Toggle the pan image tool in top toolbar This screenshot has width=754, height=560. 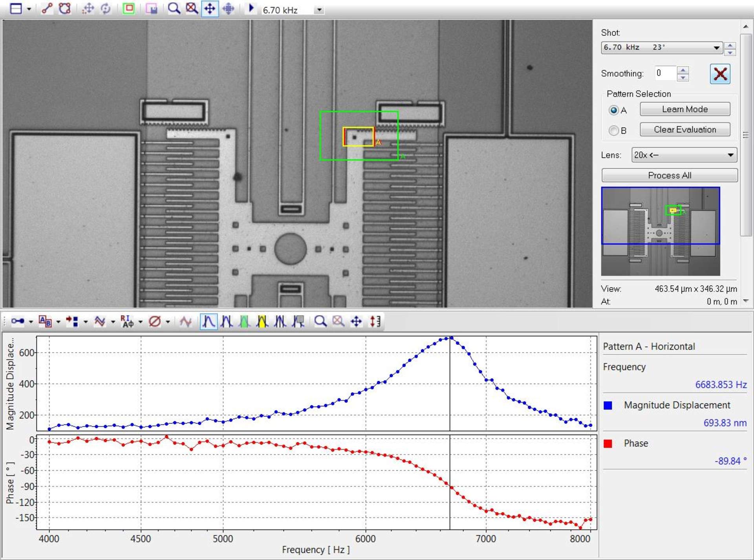pyautogui.click(x=210, y=9)
